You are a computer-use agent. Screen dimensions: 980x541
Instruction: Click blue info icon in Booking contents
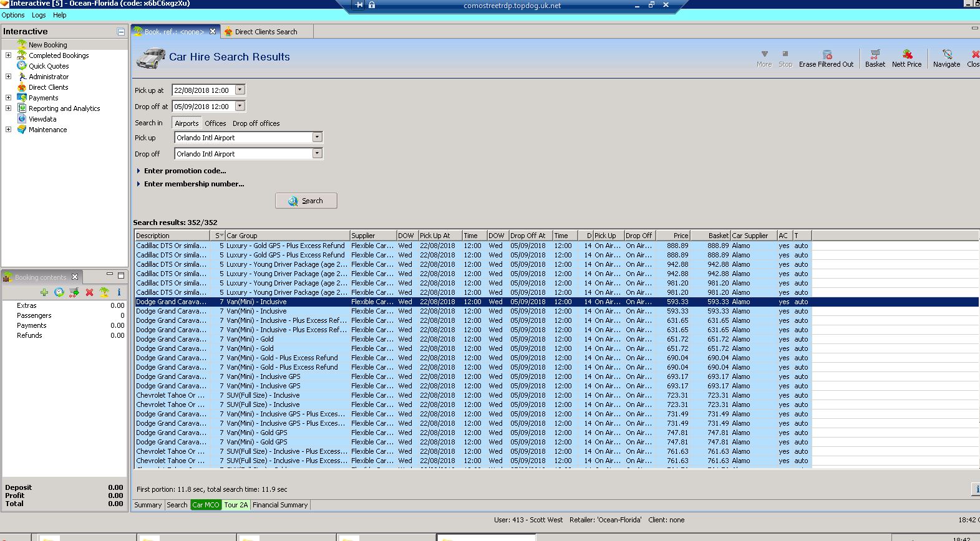point(119,292)
